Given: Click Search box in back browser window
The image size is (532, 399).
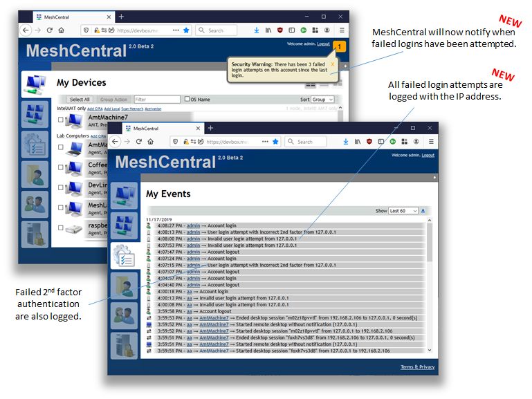Looking at the screenshot, I should point(216,30).
